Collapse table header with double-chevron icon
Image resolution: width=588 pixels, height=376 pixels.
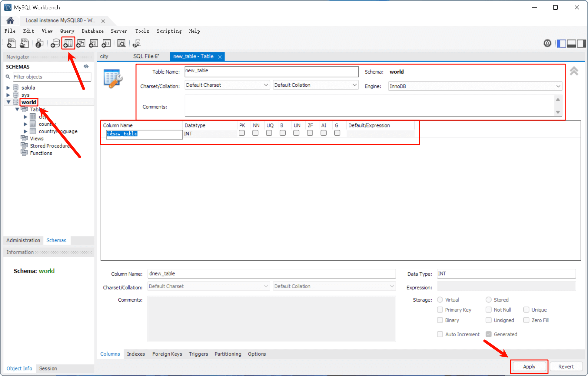click(x=574, y=71)
